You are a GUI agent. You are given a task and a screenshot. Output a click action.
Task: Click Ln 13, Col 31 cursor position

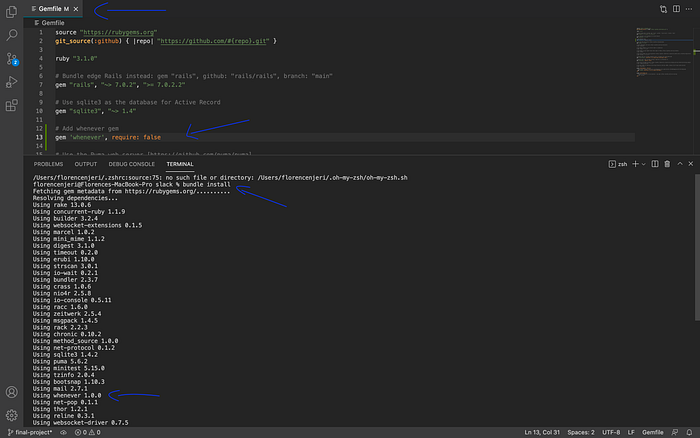click(542, 432)
